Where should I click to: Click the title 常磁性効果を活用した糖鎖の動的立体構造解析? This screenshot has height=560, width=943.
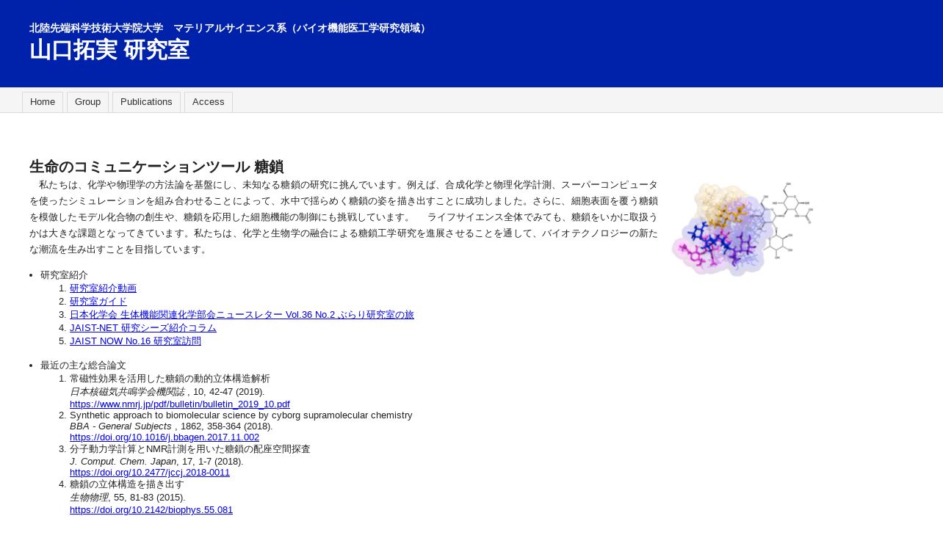(x=170, y=379)
